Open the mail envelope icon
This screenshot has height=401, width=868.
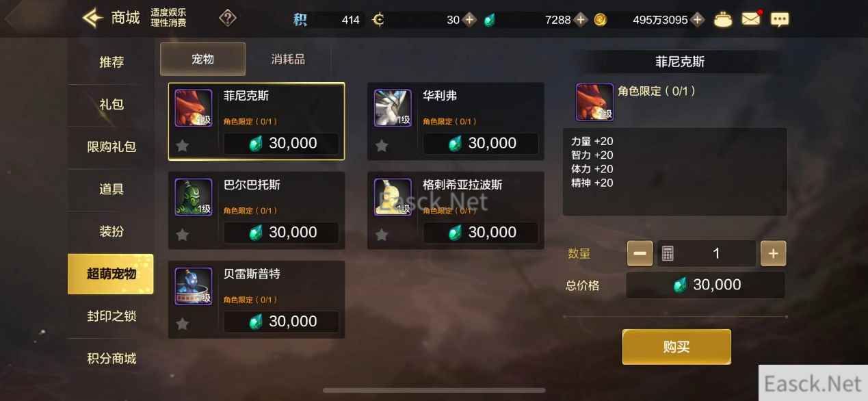(751, 19)
